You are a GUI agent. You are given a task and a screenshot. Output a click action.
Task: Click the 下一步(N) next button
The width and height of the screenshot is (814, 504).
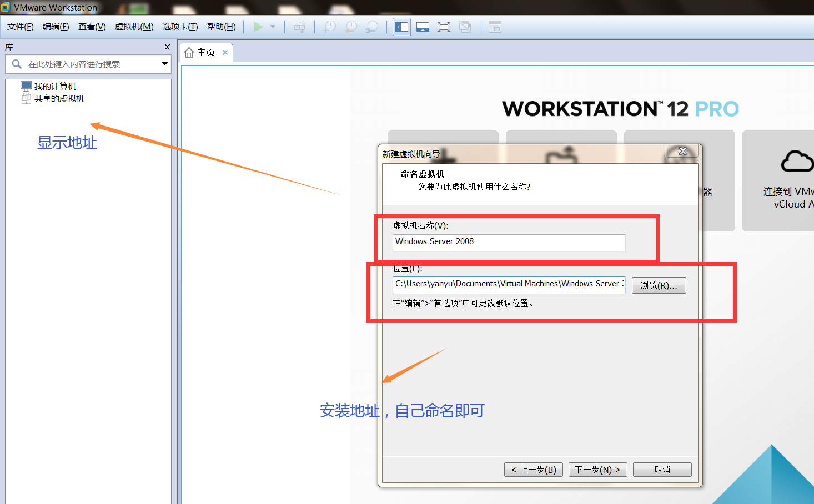tap(598, 470)
